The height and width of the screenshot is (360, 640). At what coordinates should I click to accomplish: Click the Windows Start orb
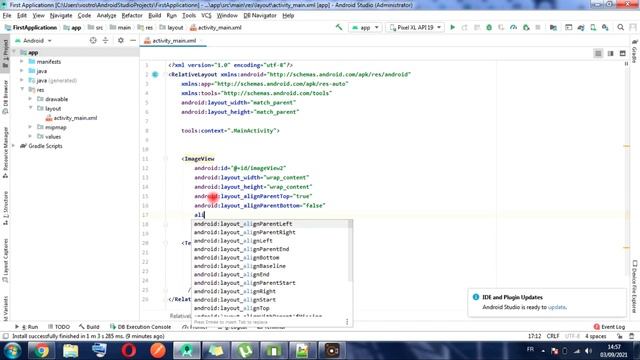coord(12,350)
